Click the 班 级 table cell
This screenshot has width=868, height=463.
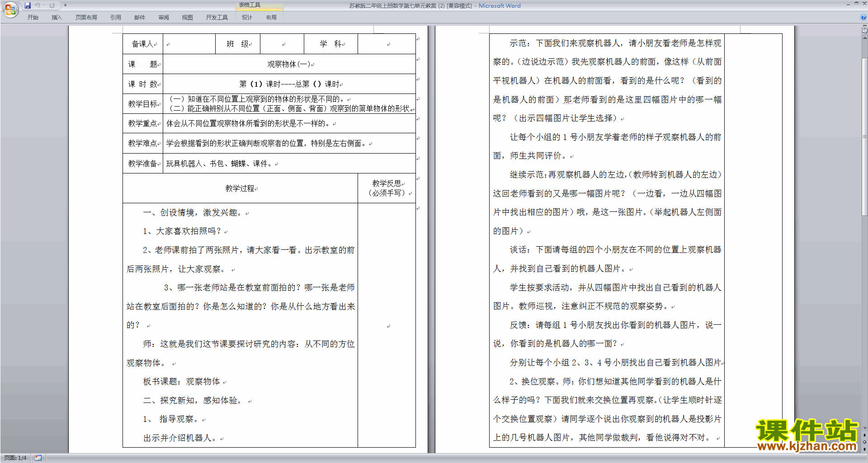click(x=238, y=44)
